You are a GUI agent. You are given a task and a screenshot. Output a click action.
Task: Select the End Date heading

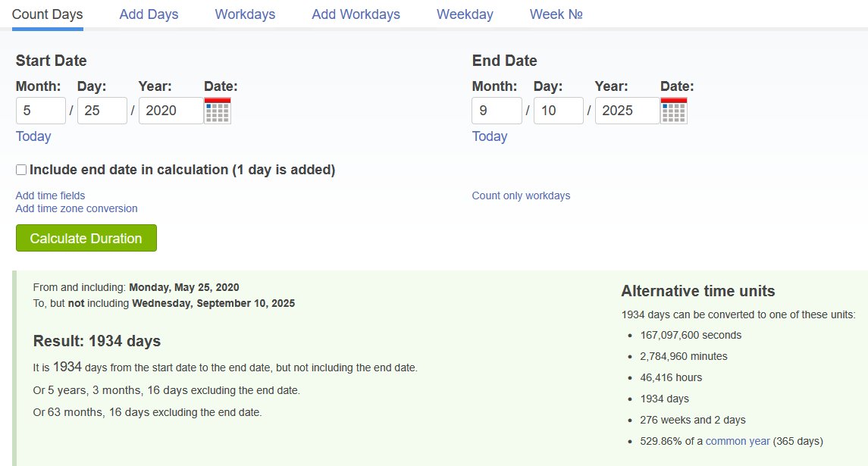click(x=504, y=61)
